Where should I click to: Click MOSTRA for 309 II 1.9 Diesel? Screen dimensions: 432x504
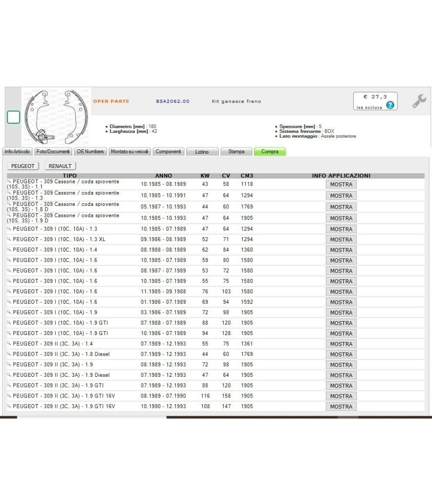pyautogui.click(x=341, y=375)
